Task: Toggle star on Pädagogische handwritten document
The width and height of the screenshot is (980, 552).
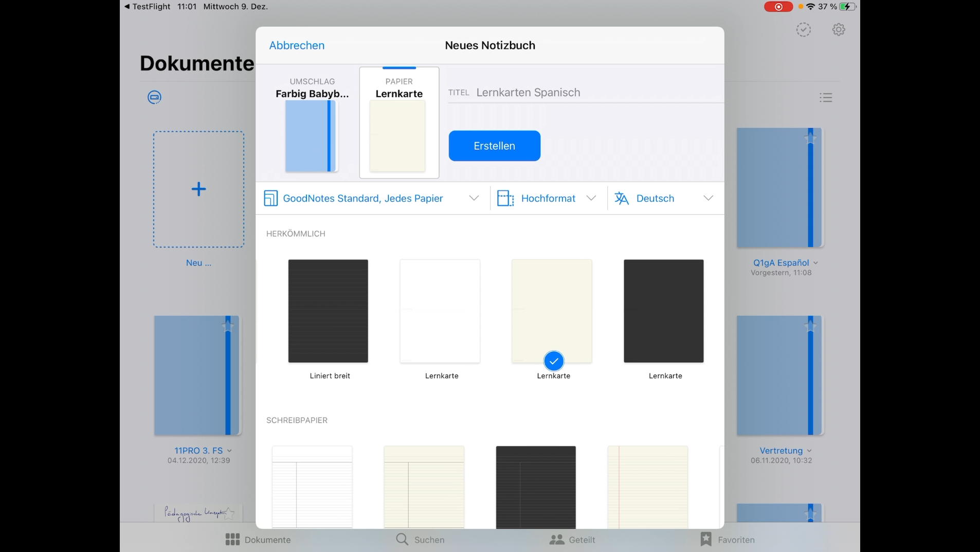Action: click(229, 513)
